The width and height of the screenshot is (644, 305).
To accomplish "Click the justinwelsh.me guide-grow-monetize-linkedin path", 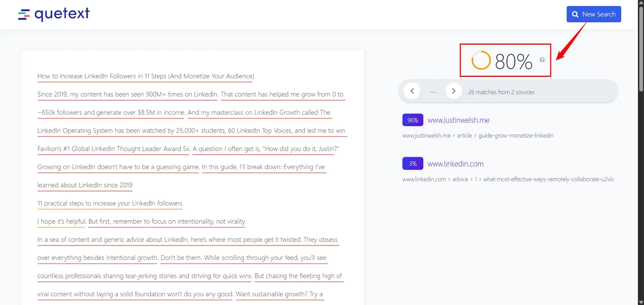I will coord(478,135).
